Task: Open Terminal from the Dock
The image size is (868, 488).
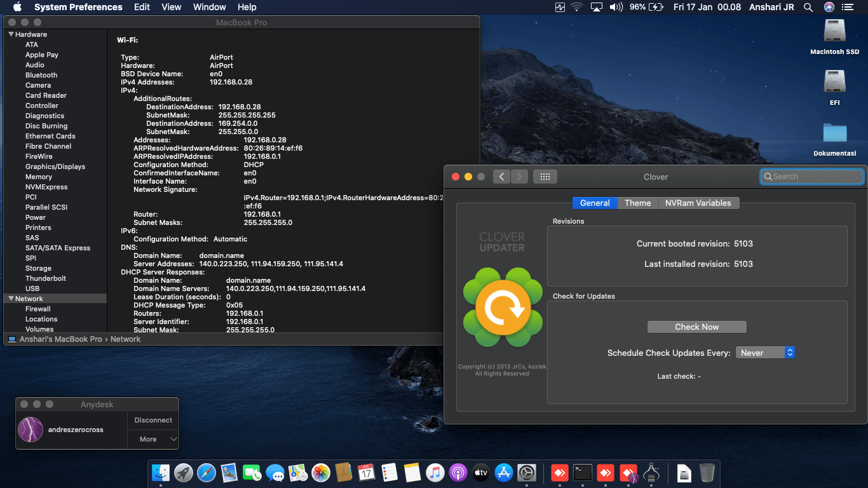Action: pos(583,473)
